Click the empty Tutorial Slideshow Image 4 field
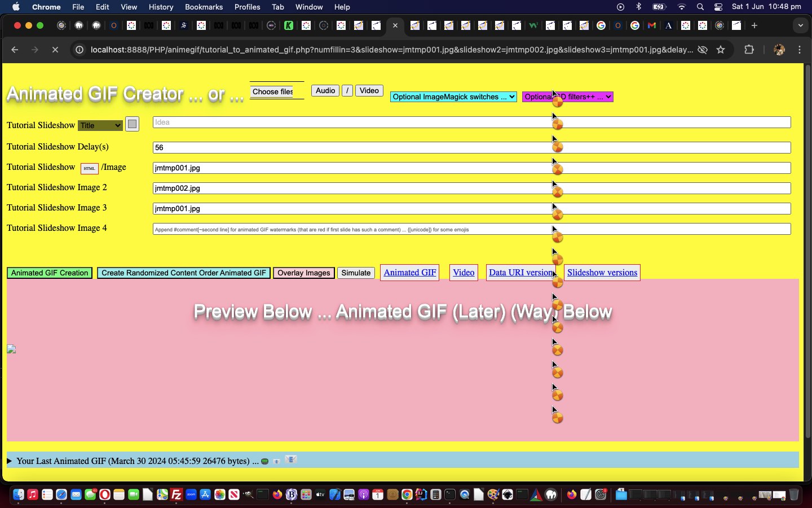The height and width of the screenshot is (508, 812). tap(471, 229)
